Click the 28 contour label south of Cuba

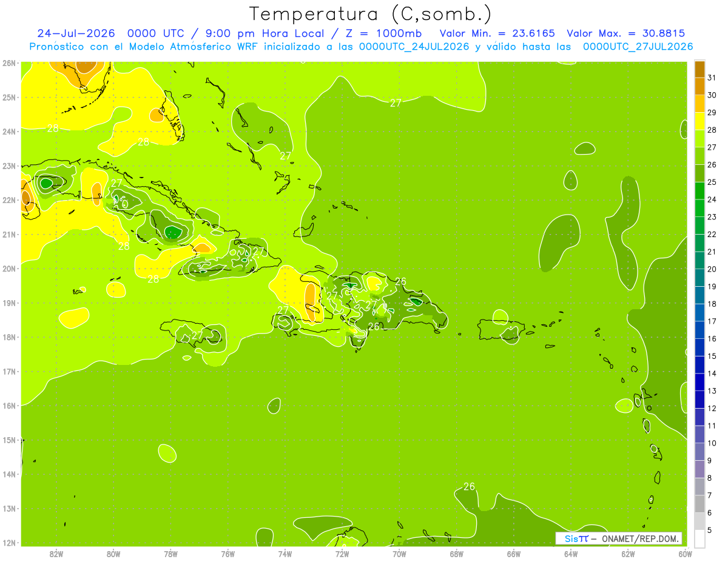pos(153,279)
